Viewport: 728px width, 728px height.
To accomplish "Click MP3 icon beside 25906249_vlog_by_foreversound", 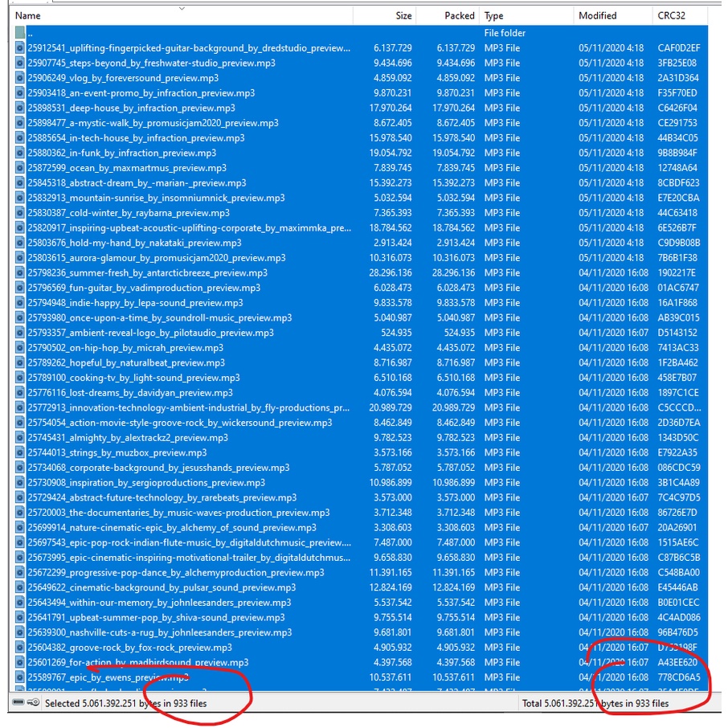I will [20, 78].
